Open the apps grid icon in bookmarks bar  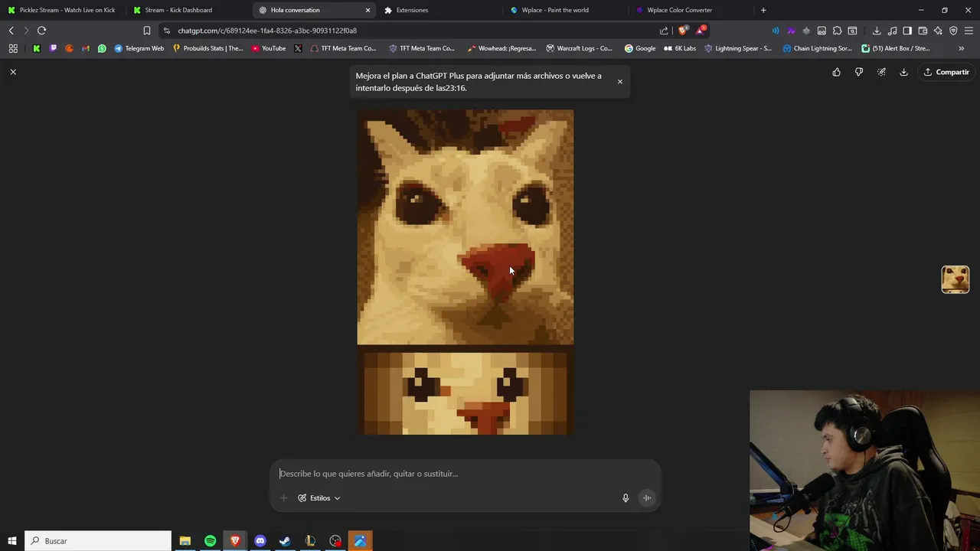(x=13, y=48)
